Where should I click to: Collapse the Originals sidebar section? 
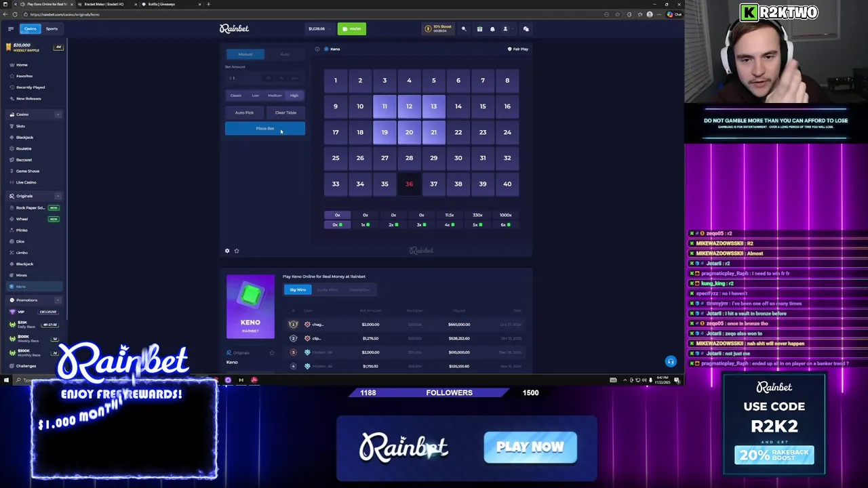[x=58, y=196]
